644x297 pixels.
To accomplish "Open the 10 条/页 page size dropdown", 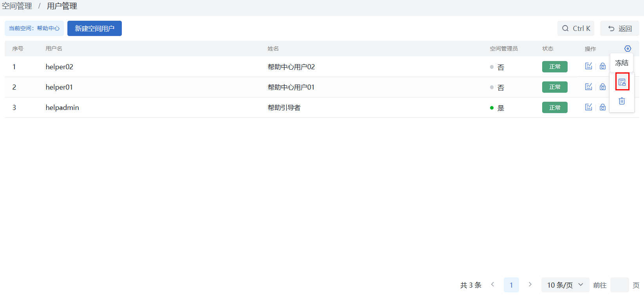I will (x=565, y=285).
